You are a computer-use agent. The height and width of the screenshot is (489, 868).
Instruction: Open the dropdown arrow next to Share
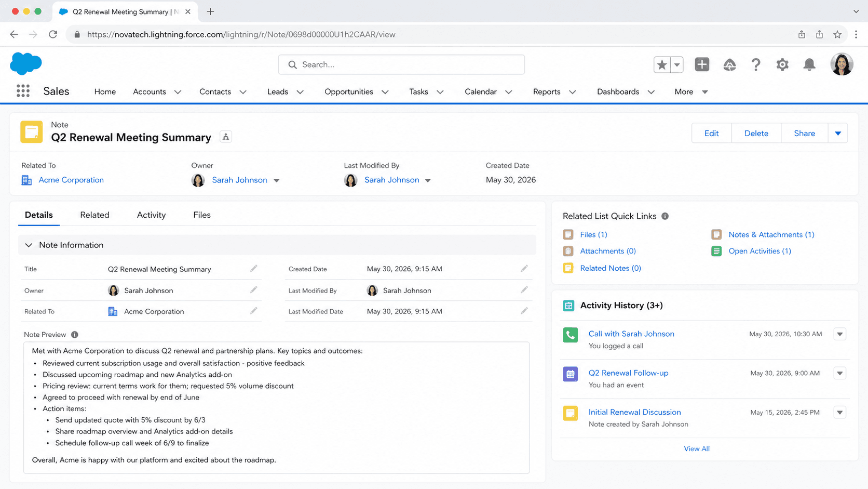[837, 134]
